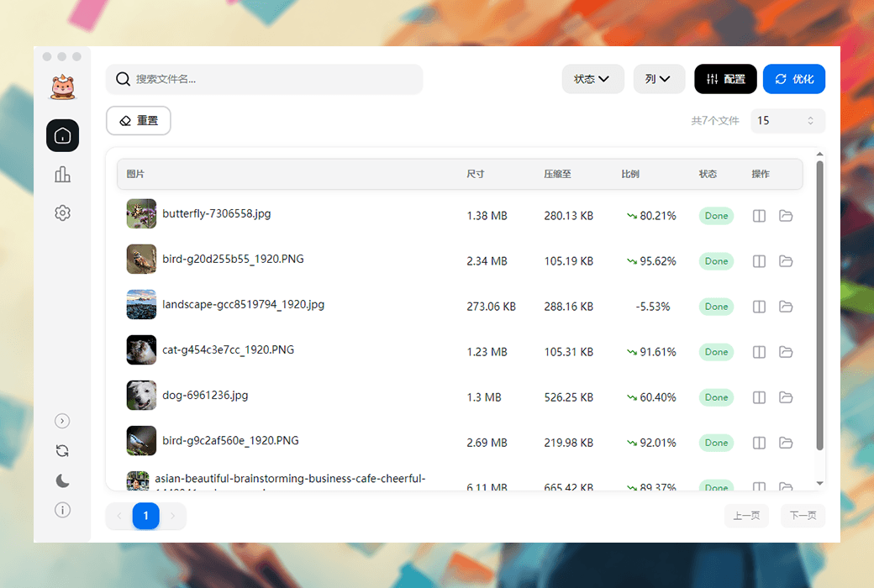
Task: Go to next page via 下一页
Action: (x=803, y=516)
